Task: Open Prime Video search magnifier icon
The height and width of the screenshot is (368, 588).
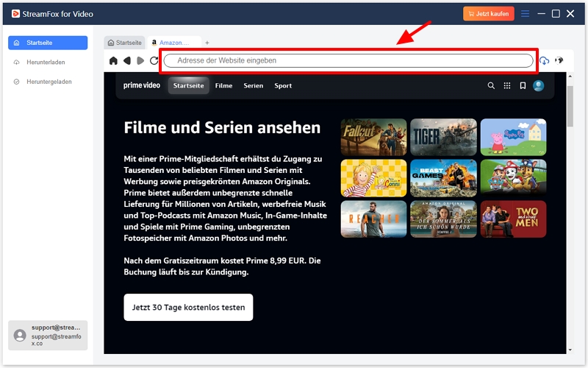Action: click(x=491, y=85)
